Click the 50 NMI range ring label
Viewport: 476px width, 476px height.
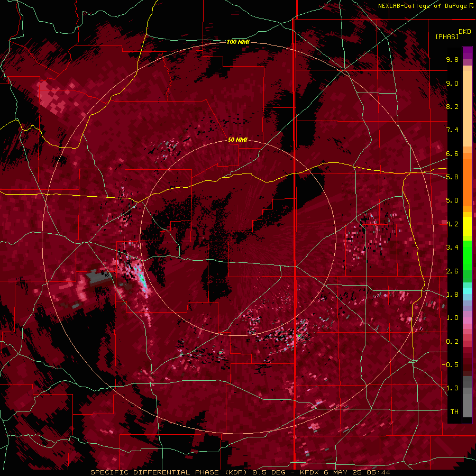[237, 140]
